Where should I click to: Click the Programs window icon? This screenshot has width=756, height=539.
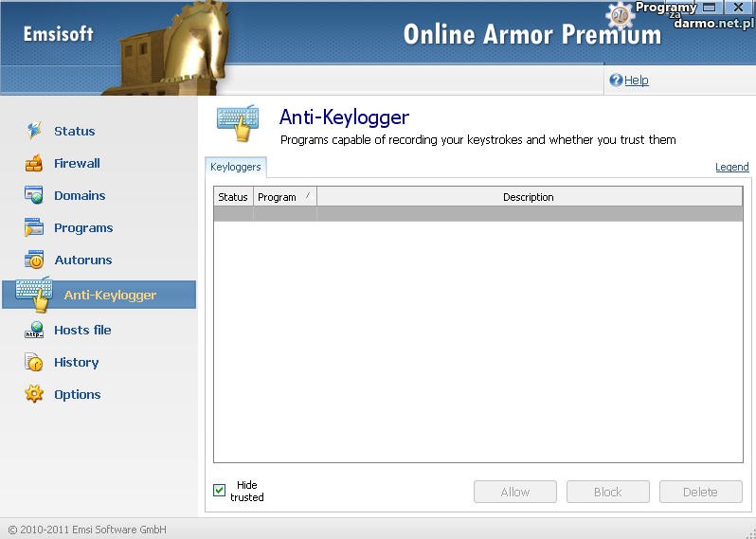coord(34,227)
